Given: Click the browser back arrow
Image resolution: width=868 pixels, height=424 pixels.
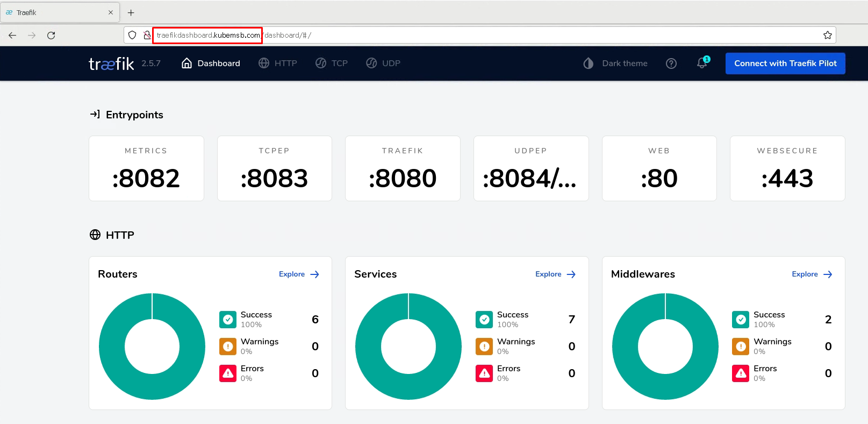Looking at the screenshot, I should (12, 36).
